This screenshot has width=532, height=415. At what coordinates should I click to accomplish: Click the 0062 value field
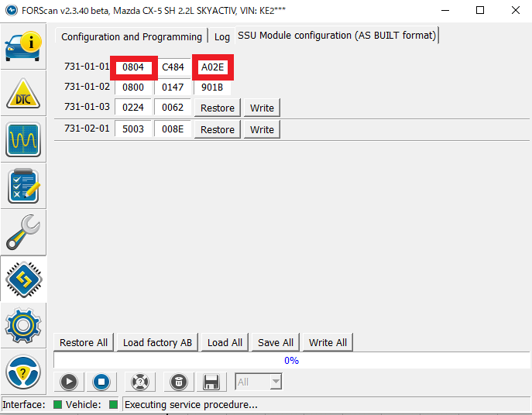[173, 107]
